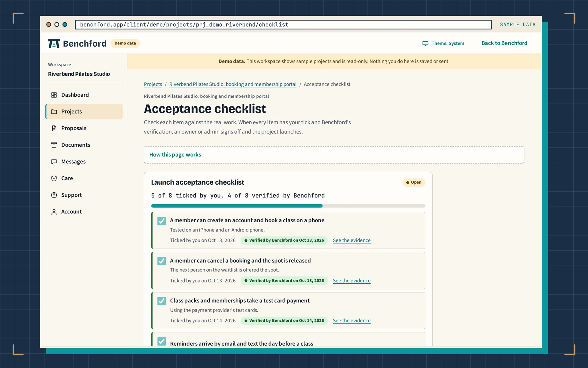Click the Proposals document icon
This screenshot has width=588, height=368.
[54, 128]
